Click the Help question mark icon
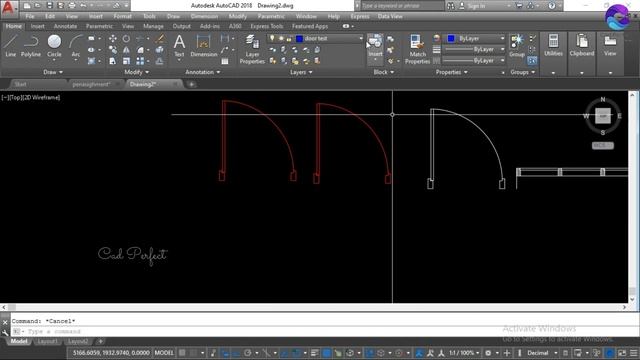The width and height of the screenshot is (640, 360). coord(552,6)
